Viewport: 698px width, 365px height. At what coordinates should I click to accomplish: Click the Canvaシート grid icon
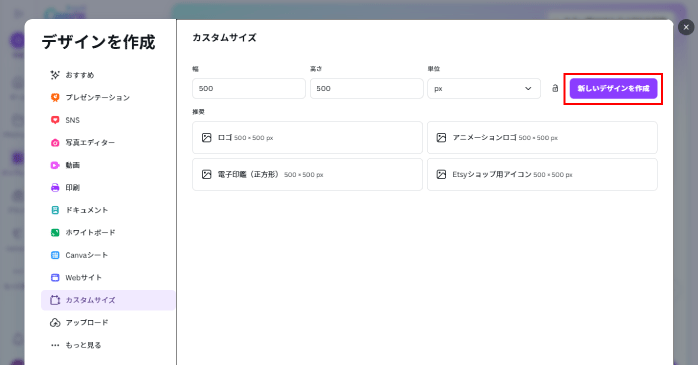pos(55,255)
